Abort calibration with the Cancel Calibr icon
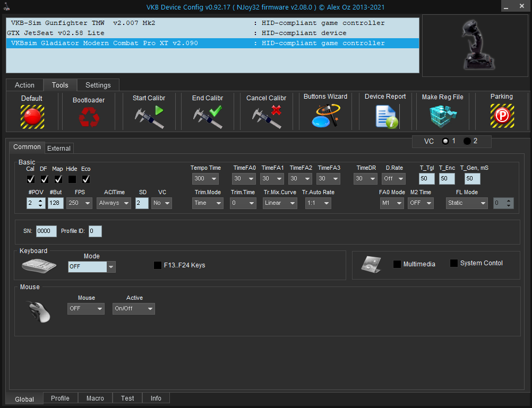 267,117
